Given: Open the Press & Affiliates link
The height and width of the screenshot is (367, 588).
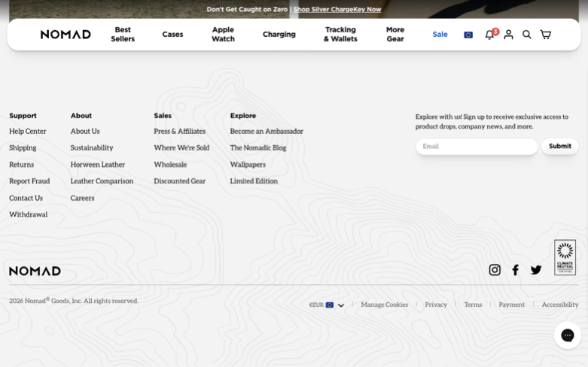Looking at the screenshot, I should click(x=180, y=131).
